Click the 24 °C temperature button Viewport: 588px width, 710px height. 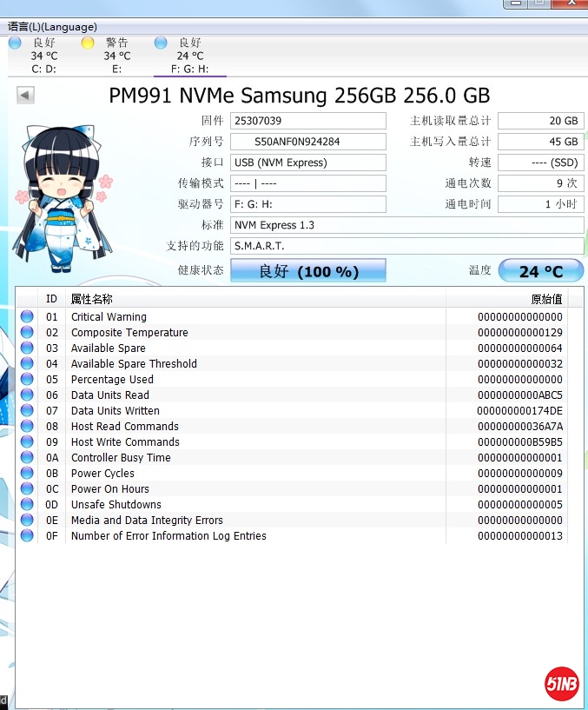click(x=540, y=271)
